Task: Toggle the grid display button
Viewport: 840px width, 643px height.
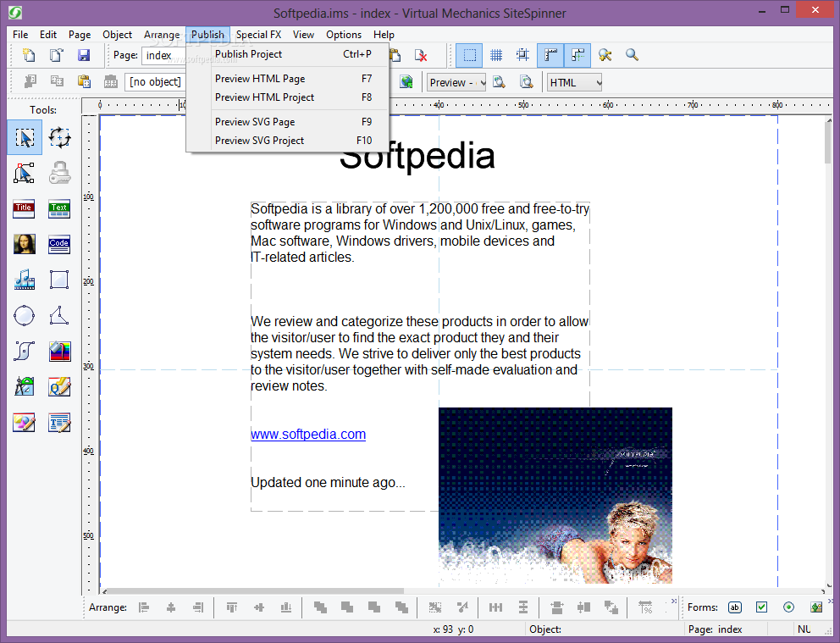Action: (x=496, y=55)
